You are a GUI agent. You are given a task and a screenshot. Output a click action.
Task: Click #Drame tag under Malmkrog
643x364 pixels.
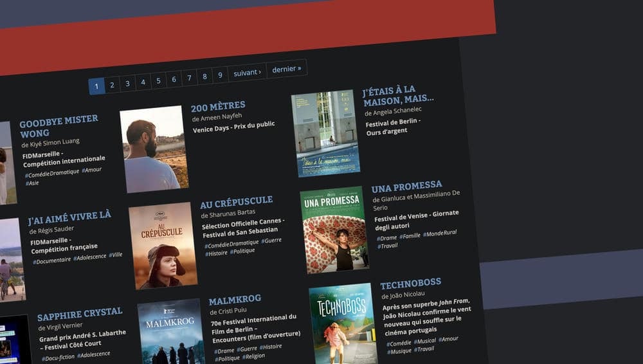coord(224,351)
